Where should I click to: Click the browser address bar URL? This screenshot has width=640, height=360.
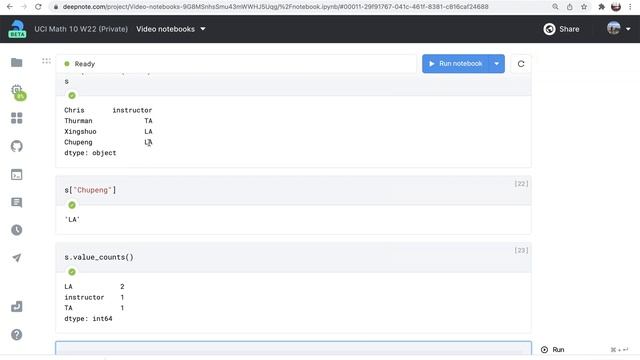(x=276, y=7)
